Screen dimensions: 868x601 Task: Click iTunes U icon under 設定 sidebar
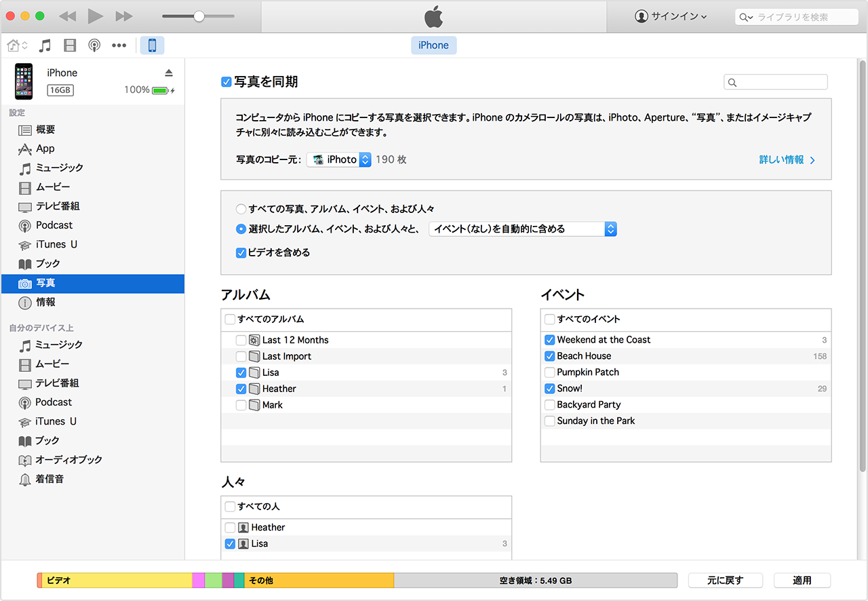[x=25, y=245]
